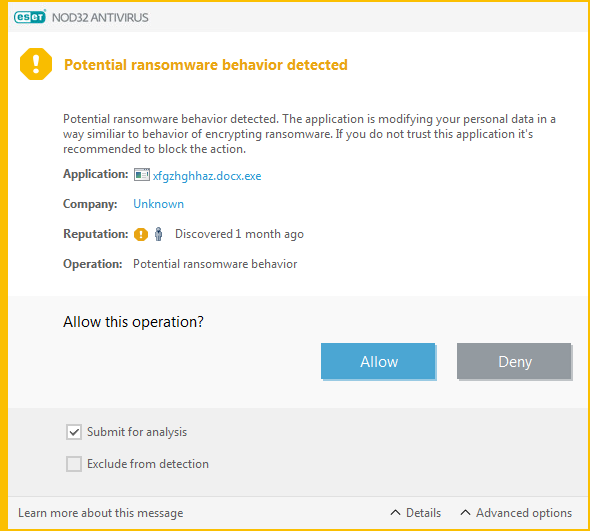Viewport: 590px width, 531px height.
Task: Open the Unknown company link
Action: (x=158, y=204)
